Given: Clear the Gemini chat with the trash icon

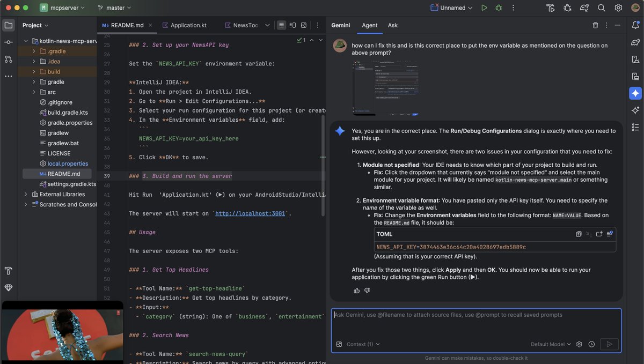Looking at the screenshot, I should tap(595, 25).
